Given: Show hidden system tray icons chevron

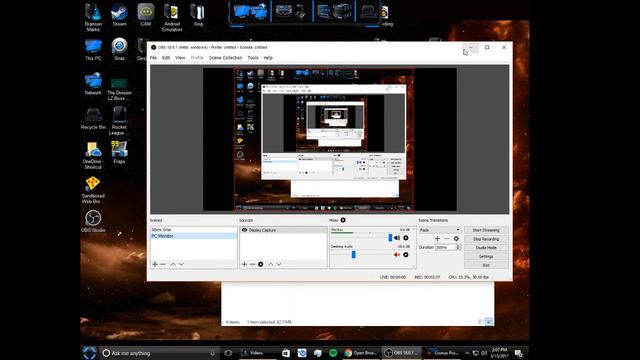Looking at the screenshot, I should click(x=467, y=353).
